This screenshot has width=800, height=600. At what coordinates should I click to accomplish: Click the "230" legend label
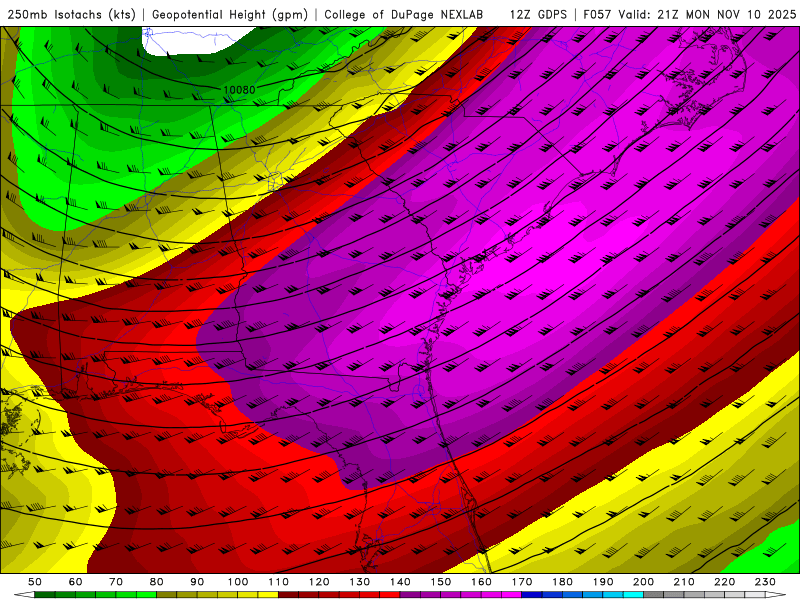point(765,582)
